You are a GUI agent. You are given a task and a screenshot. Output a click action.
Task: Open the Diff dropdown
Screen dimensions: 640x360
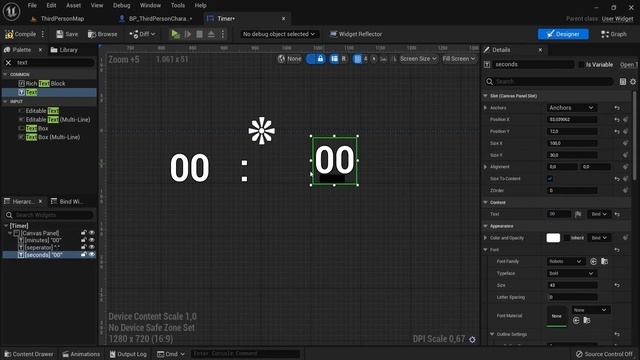pyautogui.click(x=142, y=34)
